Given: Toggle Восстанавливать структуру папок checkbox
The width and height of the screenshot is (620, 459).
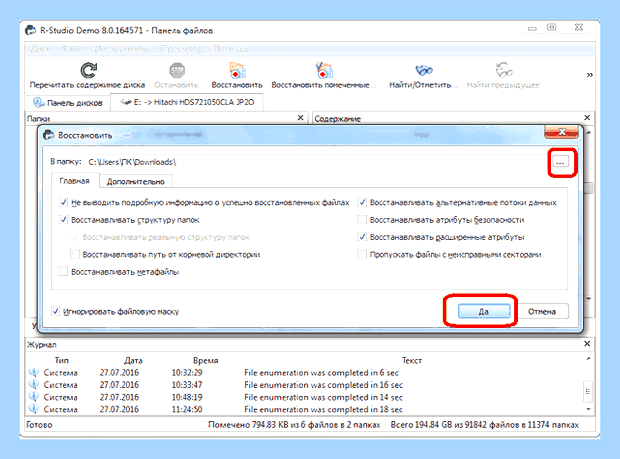Looking at the screenshot, I should (x=63, y=220).
